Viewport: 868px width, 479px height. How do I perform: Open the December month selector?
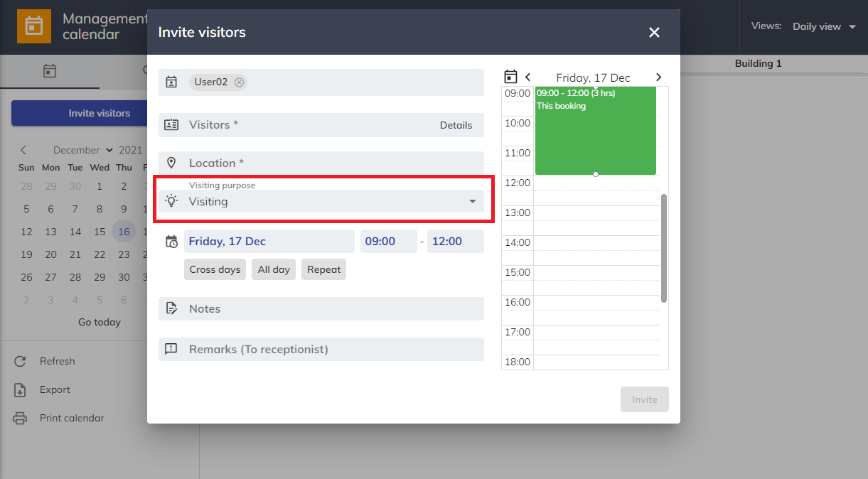pyautogui.click(x=82, y=150)
